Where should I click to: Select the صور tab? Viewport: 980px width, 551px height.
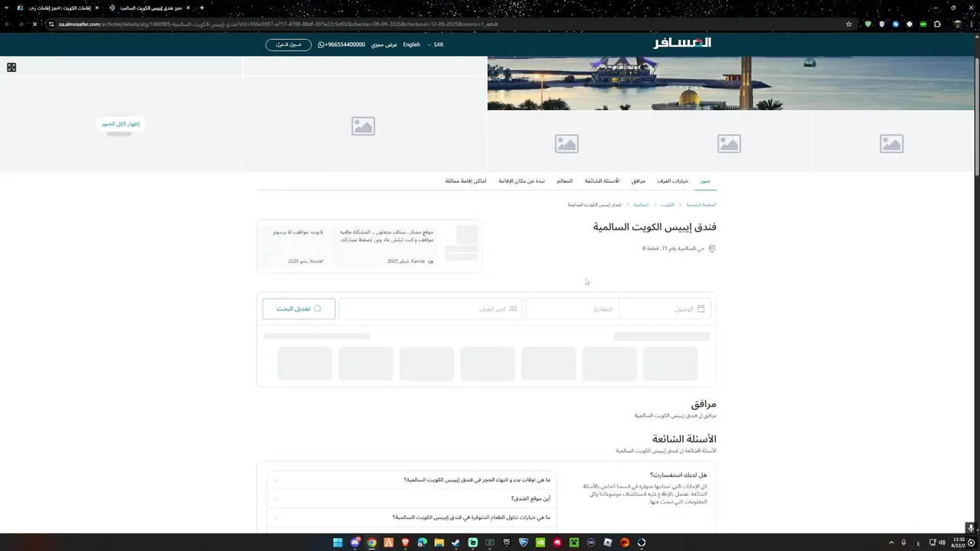pyautogui.click(x=705, y=181)
